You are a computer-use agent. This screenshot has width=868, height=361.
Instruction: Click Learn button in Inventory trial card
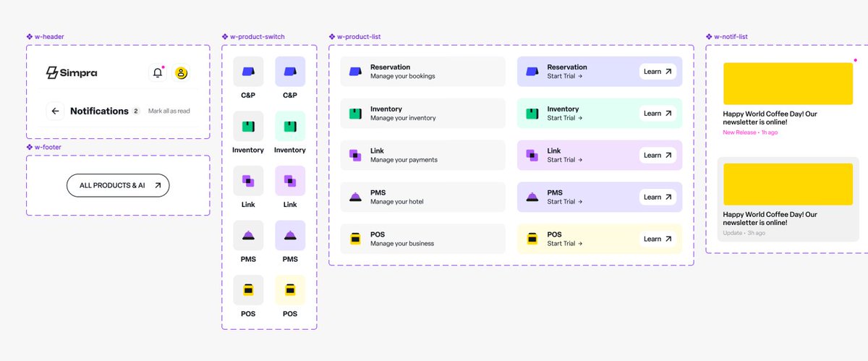pyautogui.click(x=658, y=113)
